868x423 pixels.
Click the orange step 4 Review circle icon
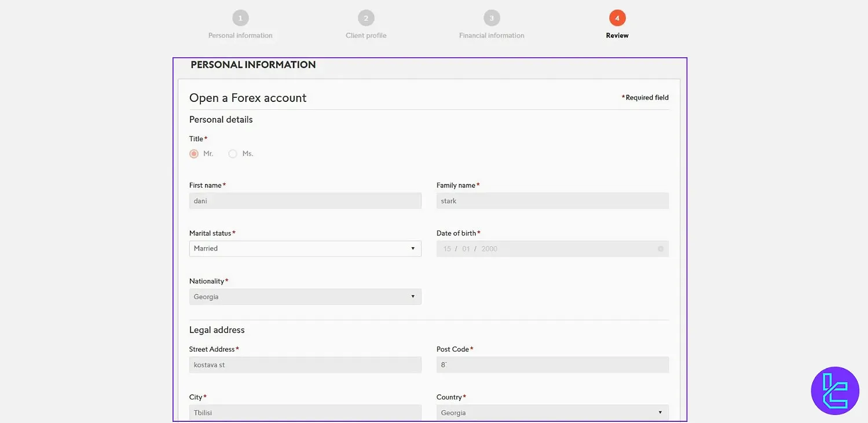[x=617, y=17]
